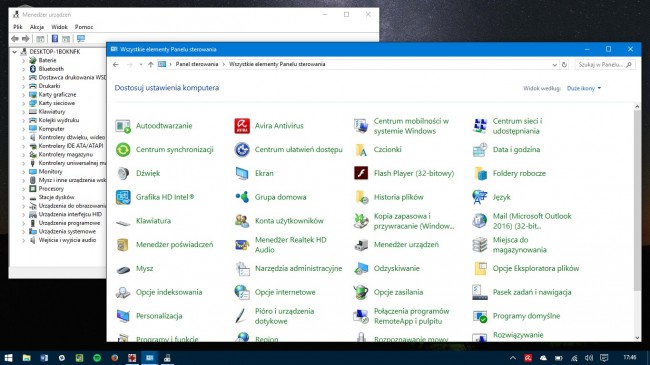This screenshot has height=365, width=650.
Task: Click the Panel sterowania breadcrumb
Action: point(196,64)
